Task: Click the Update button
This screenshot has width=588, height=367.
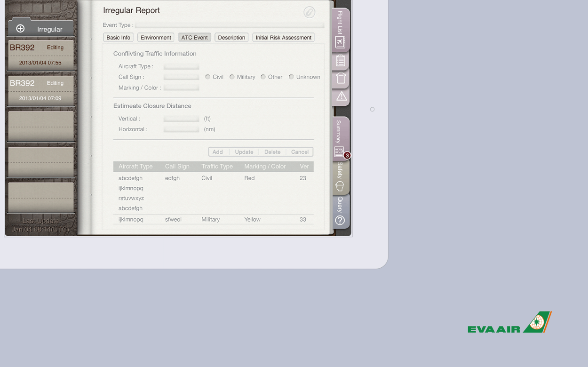Action: [244, 152]
